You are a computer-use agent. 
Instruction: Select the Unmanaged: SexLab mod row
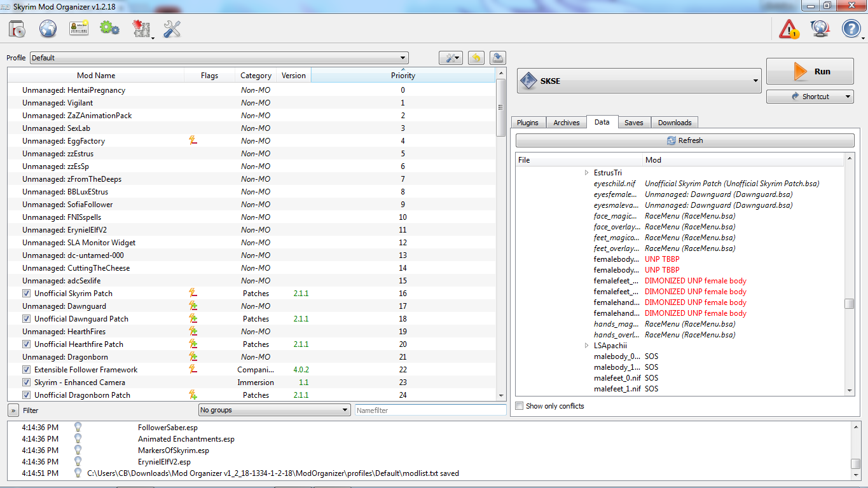point(251,128)
